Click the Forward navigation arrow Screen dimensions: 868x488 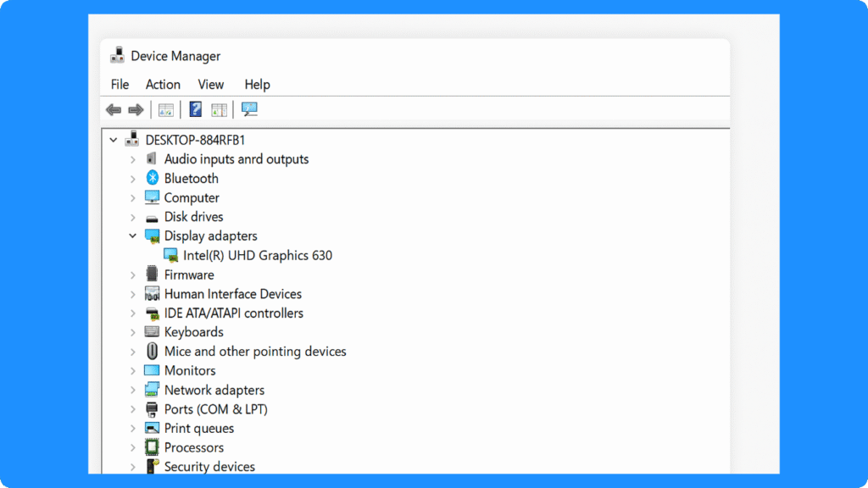[135, 109]
